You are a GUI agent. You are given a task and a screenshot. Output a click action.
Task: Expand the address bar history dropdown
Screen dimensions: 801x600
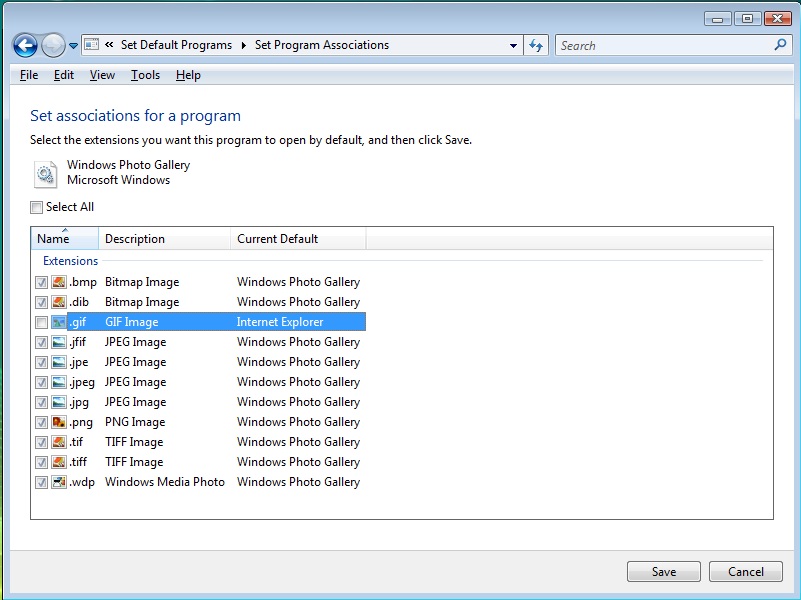click(513, 46)
